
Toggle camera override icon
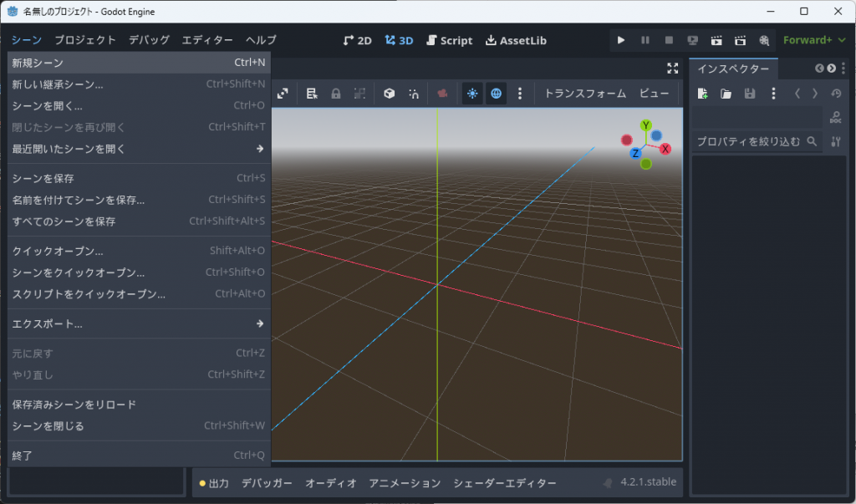[442, 94]
